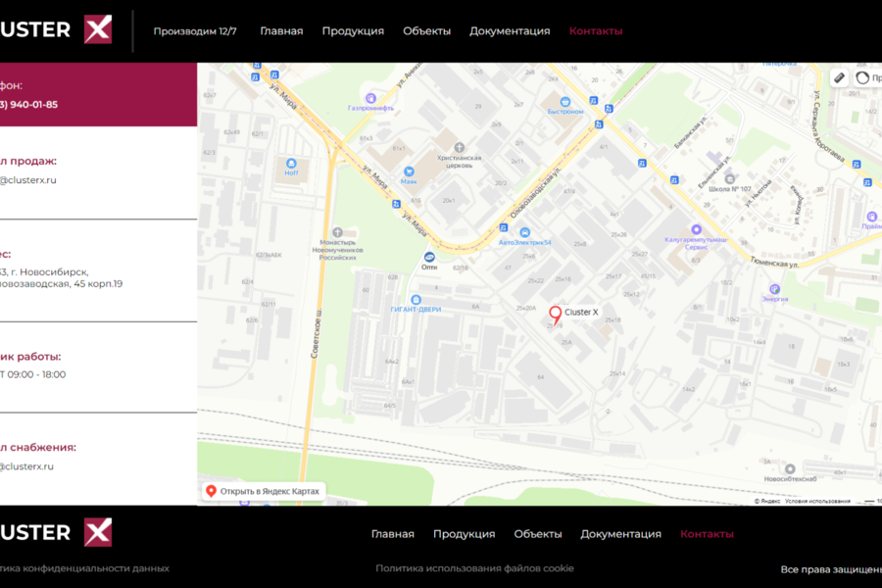
Task: Click the Cluster X label beside the pin
Action: 581,313
